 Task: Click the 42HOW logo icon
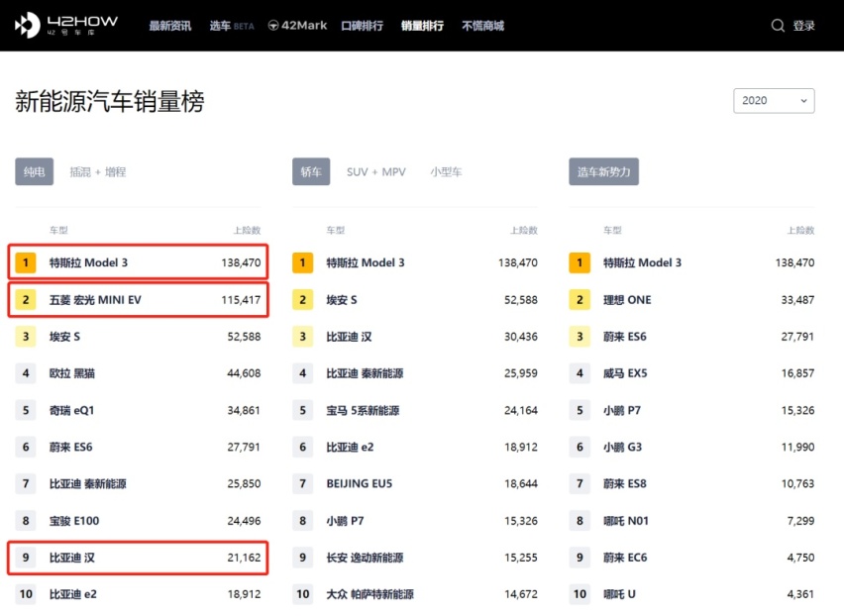coord(27,25)
